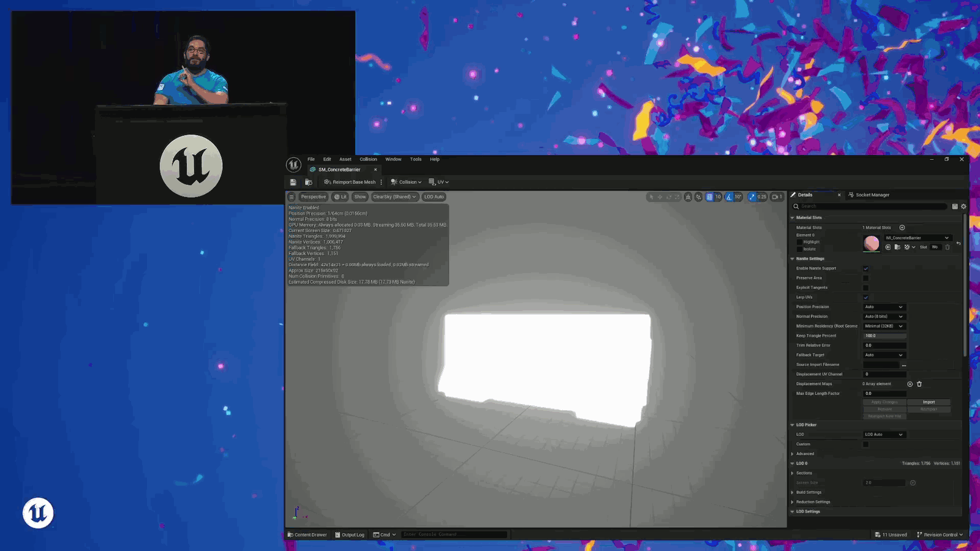Image resolution: width=980 pixels, height=551 pixels.
Task: Click Reimport Base Mesh button
Action: pos(350,182)
